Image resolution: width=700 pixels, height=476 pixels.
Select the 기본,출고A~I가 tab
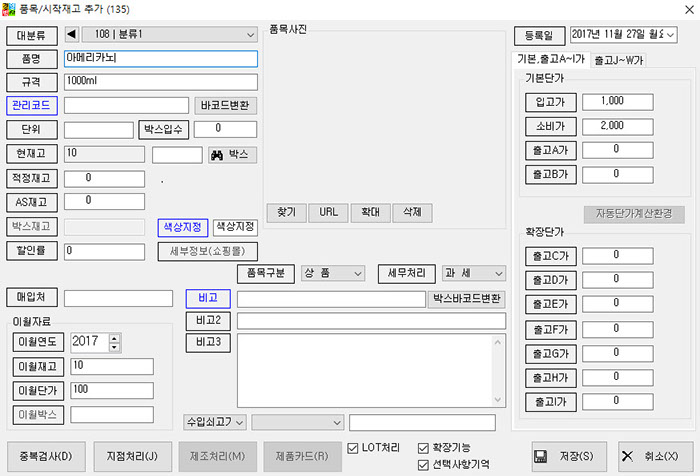coord(551,60)
